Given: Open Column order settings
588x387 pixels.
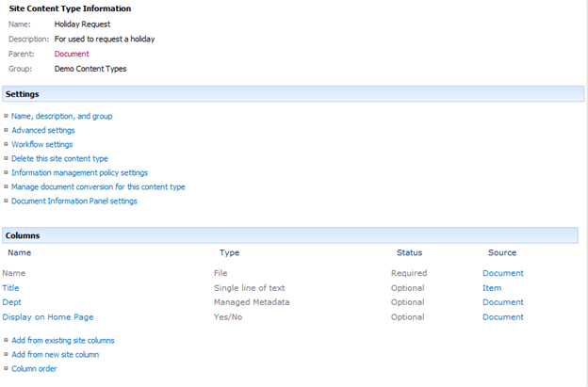Looking at the screenshot, I should pos(34,368).
